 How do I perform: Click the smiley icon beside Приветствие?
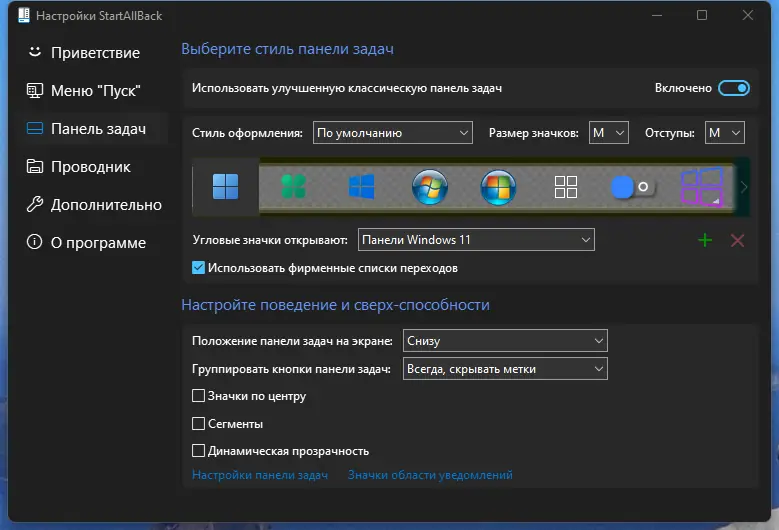(x=34, y=52)
